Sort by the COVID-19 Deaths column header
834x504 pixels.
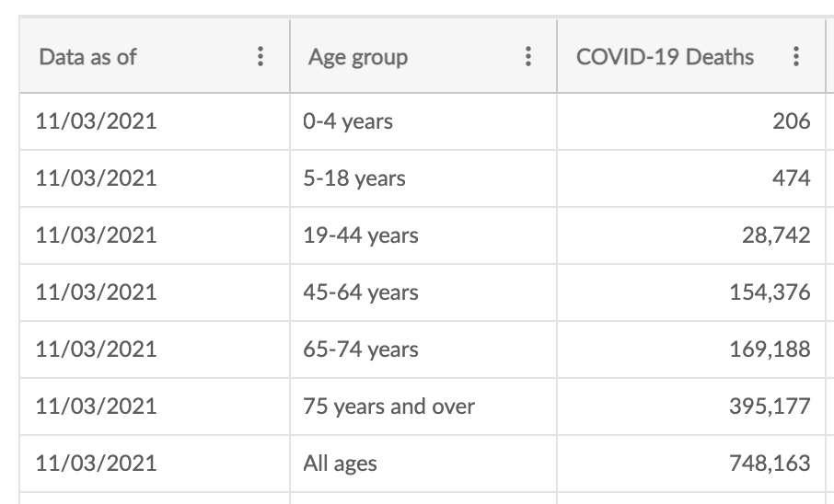pos(665,57)
